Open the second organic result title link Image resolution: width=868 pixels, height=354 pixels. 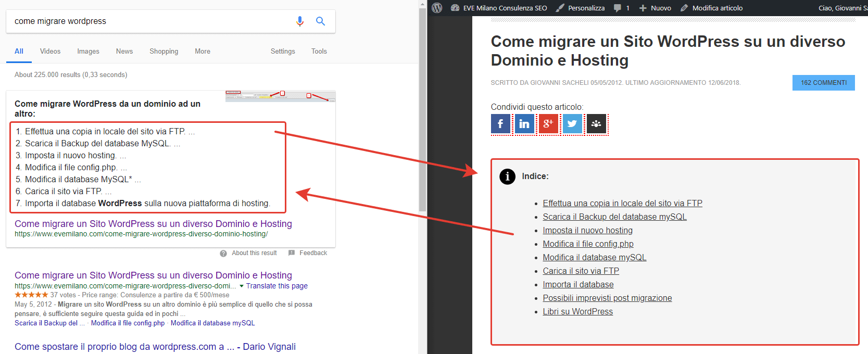[153, 275]
